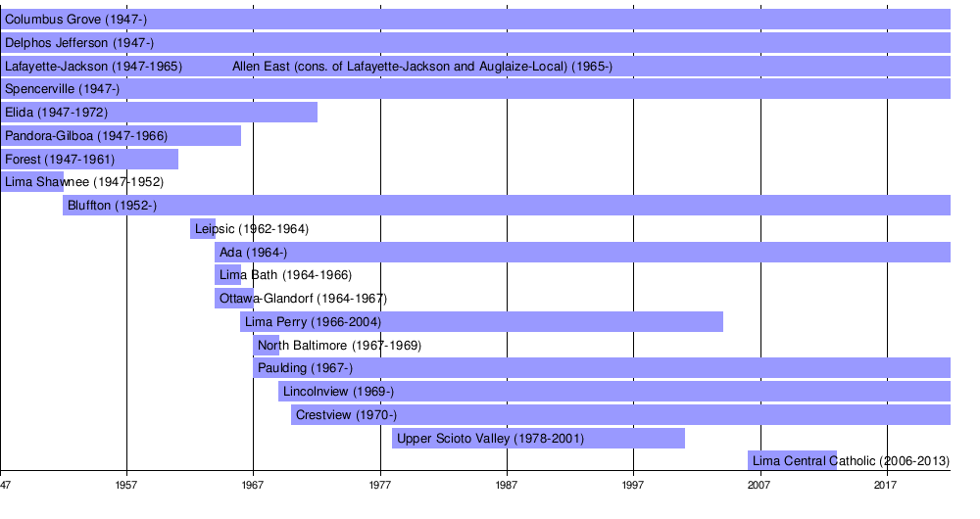
Task: Click the Upper Scioto Valley (1978-2001) bar
Action: coord(538,439)
